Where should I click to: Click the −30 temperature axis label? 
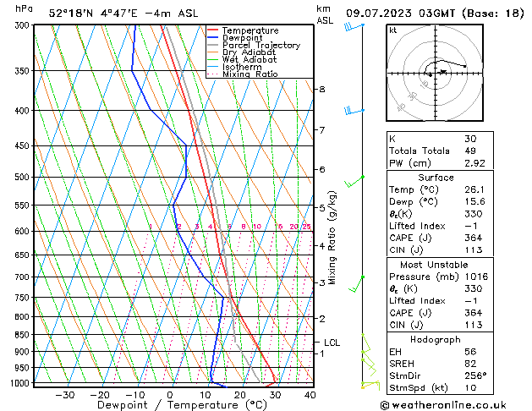pyautogui.click(x=65, y=395)
